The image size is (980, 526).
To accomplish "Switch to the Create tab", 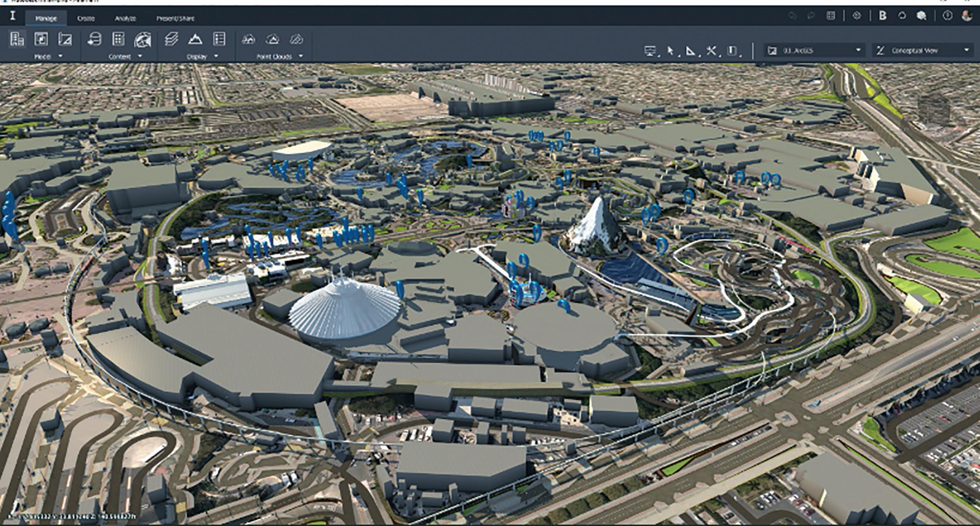I will coord(86,18).
